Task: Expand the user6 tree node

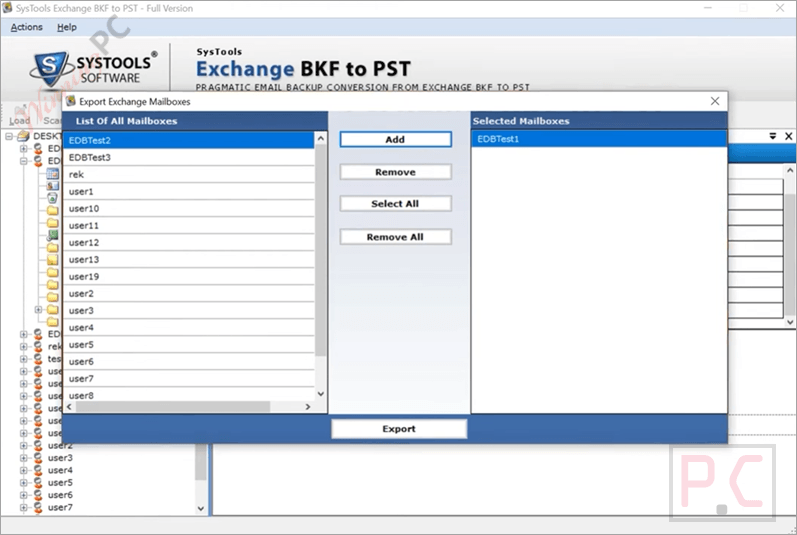Action: point(23,495)
